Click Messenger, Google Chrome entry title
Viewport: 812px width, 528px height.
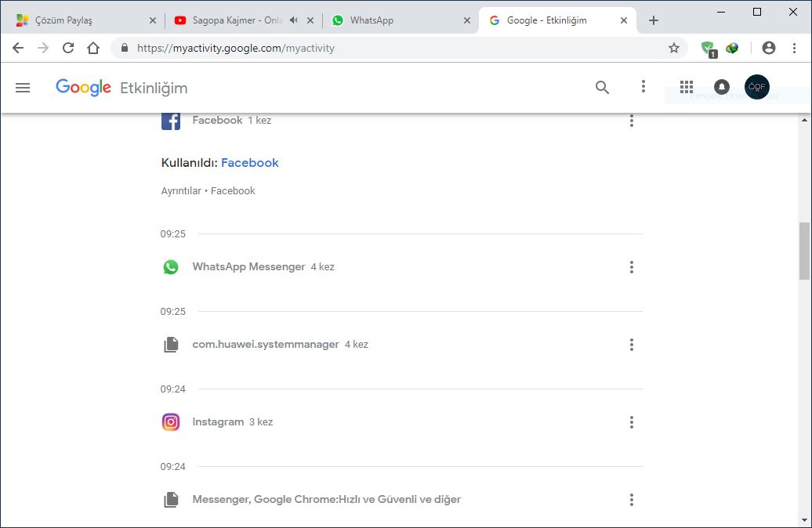point(326,500)
